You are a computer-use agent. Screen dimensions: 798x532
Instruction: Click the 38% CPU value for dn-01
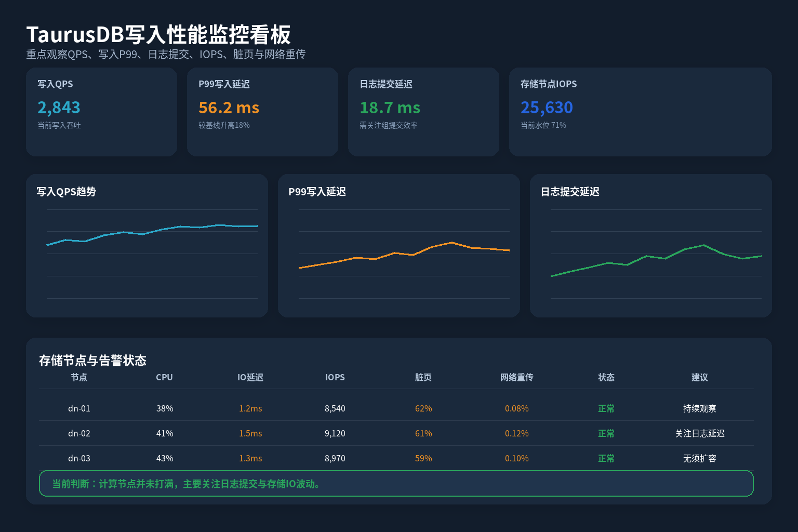[x=165, y=408]
